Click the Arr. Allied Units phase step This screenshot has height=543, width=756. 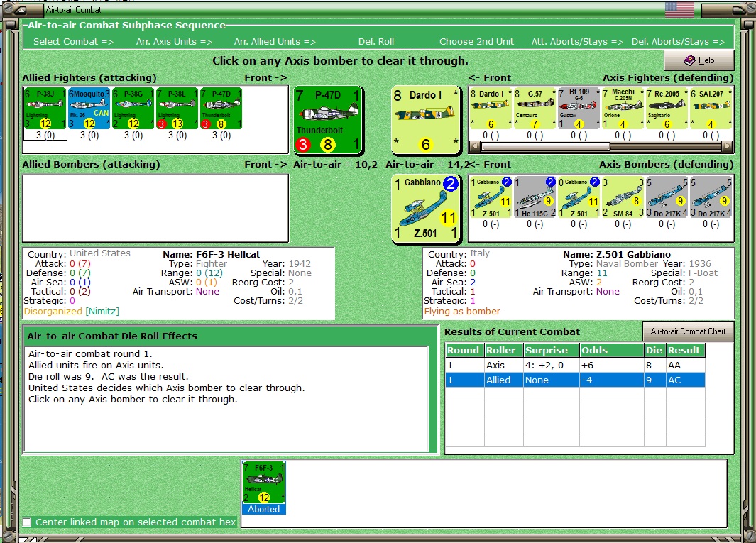[275, 41]
